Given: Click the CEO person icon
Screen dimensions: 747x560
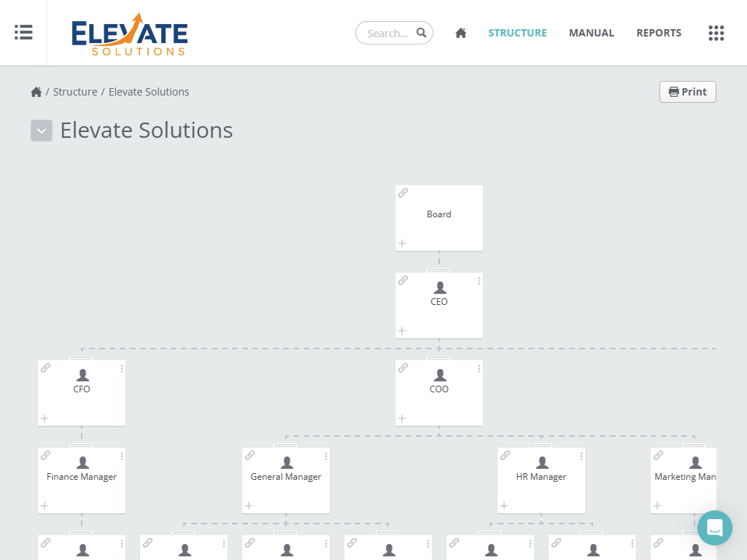Looking at the screenshot, I should tap(440, 287).
